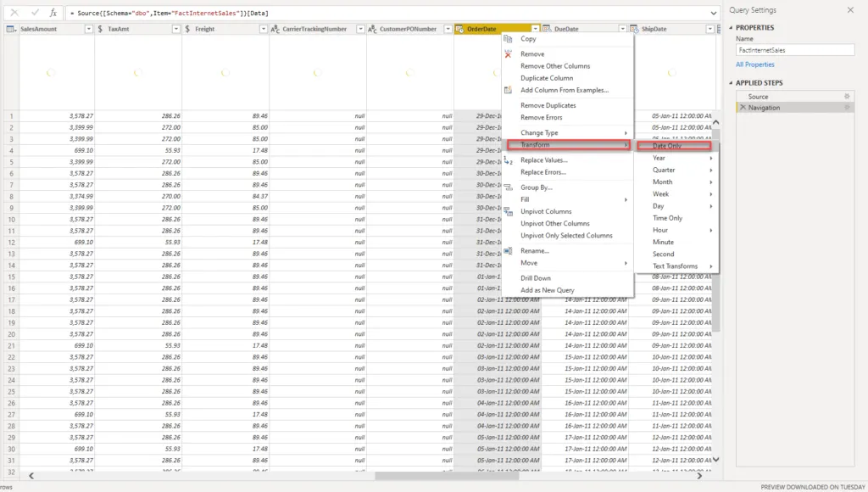Click the currency type icon on TaxAmt column

102,29
